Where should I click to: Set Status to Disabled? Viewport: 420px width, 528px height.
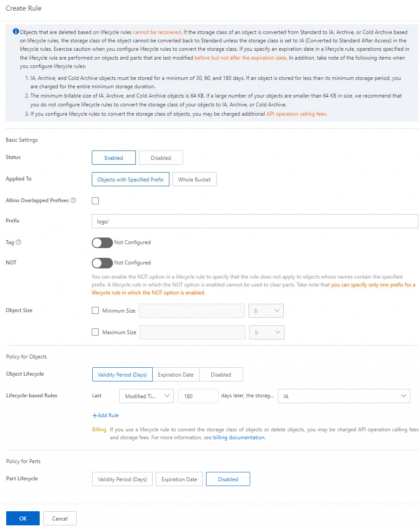tap(161, 158)
